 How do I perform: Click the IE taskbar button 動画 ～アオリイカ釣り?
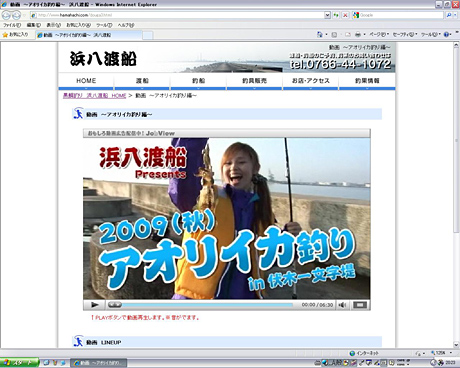click(x=99, y=362)
